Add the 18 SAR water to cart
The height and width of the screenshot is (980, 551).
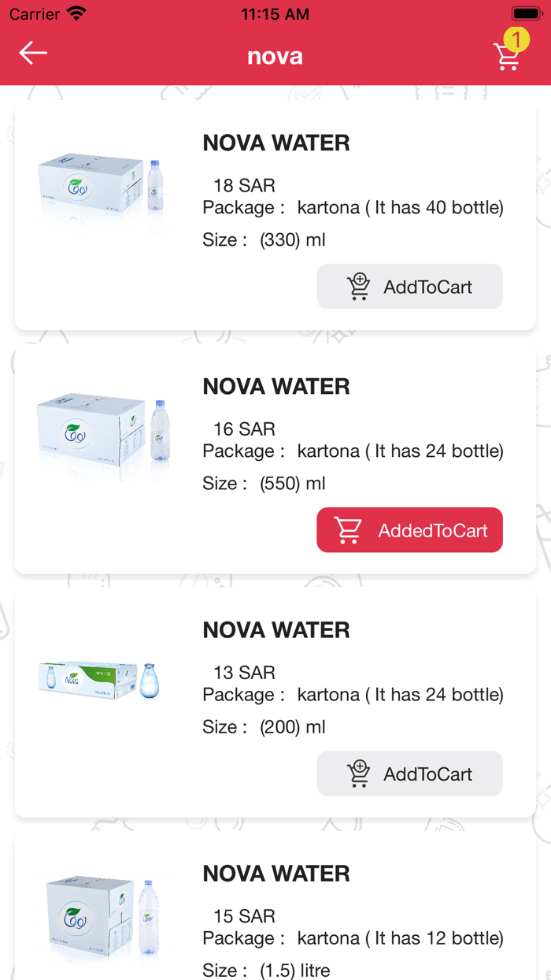click(409, 287)
